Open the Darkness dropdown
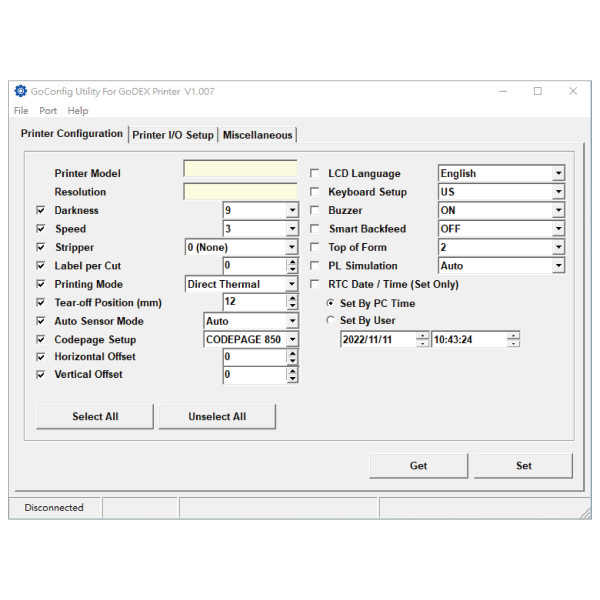The height and width of the screenshot is (600, 600). click(292, 210)
